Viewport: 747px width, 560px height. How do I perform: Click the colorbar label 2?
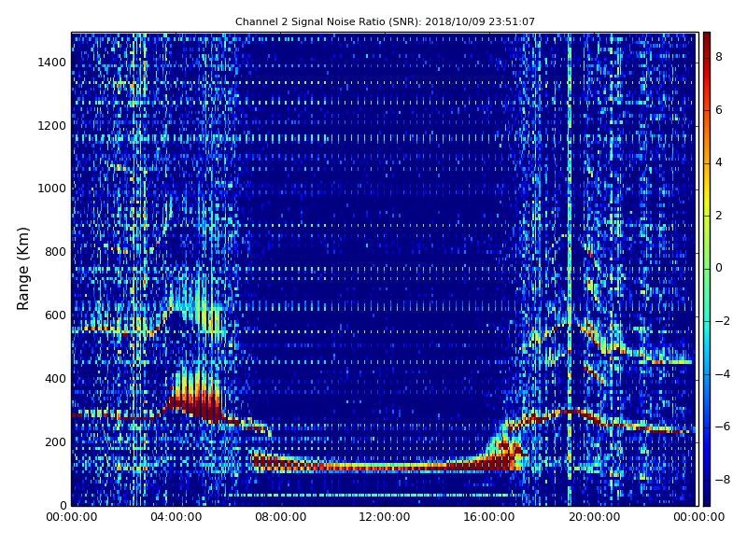tap(719, 216)
